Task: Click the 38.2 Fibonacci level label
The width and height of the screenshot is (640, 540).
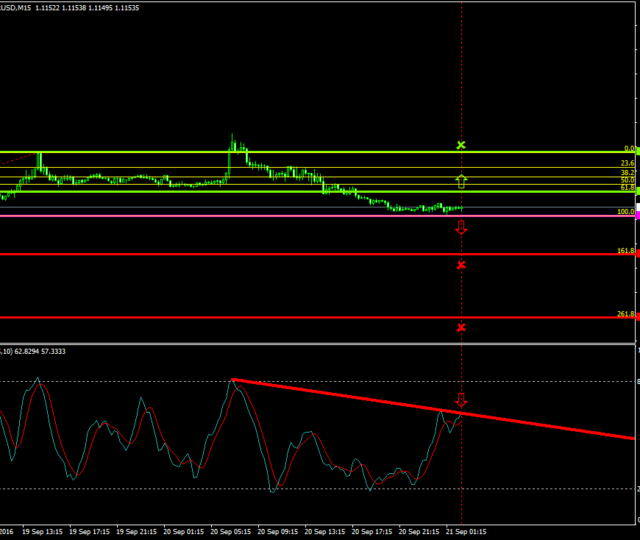Action: click(627, 172)
